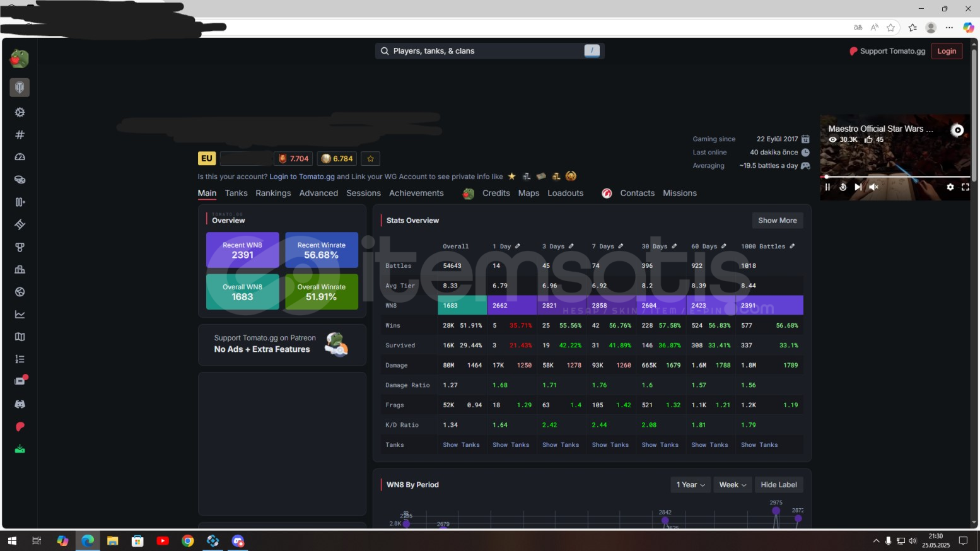Unmute the Maestro video

(873, 187)
